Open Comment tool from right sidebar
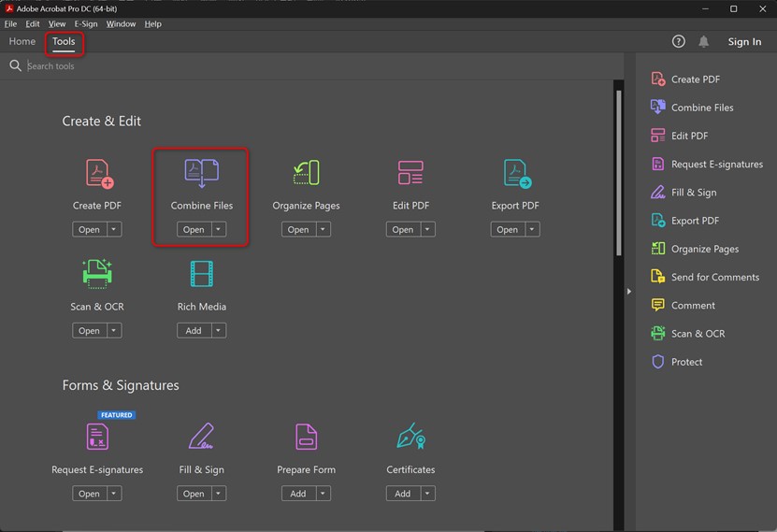Image resolution: width=777 pixels, height=532 pixels. click(x=683, y=305)
